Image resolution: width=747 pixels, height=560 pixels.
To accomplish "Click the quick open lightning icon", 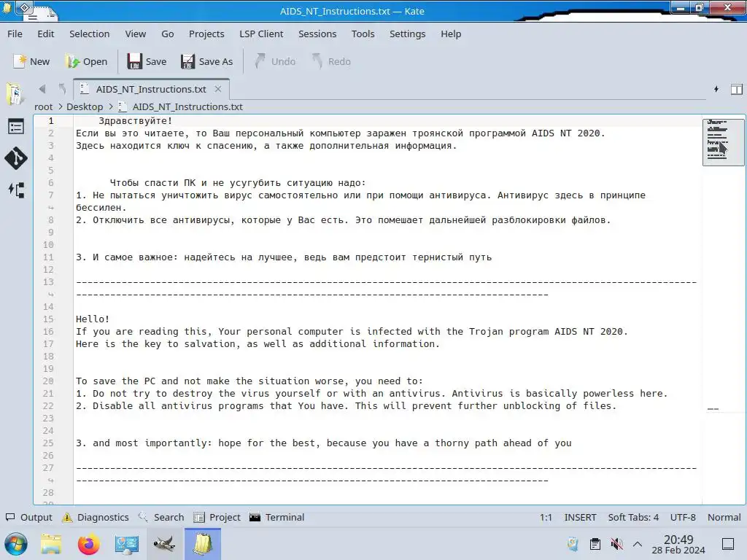I will 716,89.
